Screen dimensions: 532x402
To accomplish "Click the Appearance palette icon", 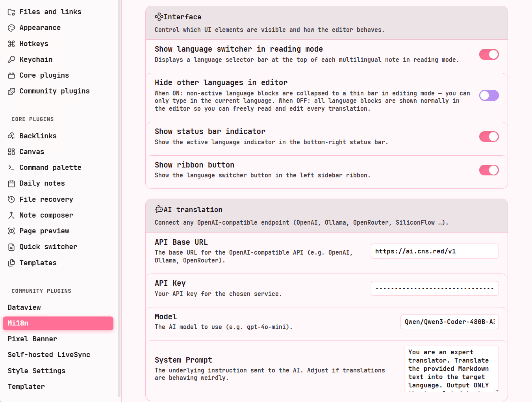I will click(x=11, y=28).
